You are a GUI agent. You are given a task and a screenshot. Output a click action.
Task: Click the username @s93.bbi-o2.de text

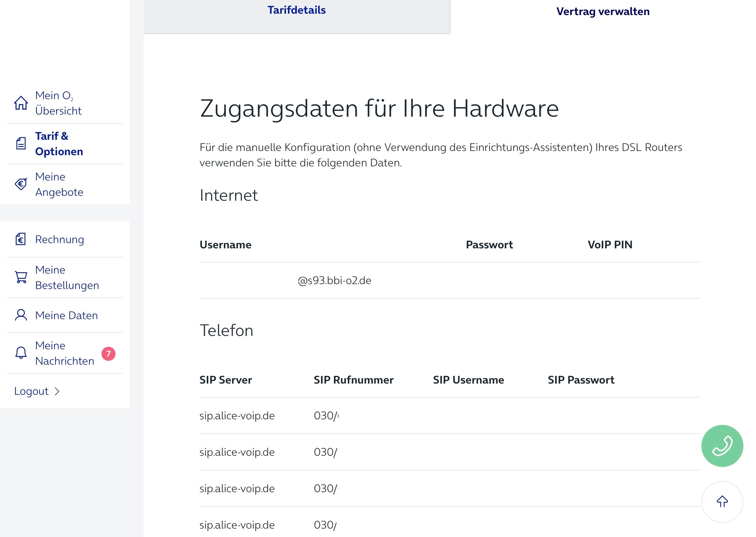(334, 281)
